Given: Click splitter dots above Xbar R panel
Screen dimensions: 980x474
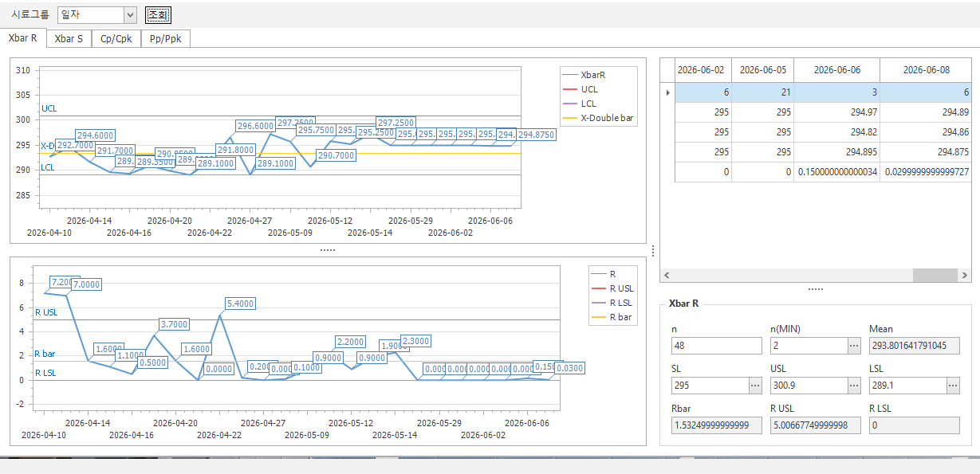Looking at the screenshot, I should pyautogui.click(x=816, y=289).
